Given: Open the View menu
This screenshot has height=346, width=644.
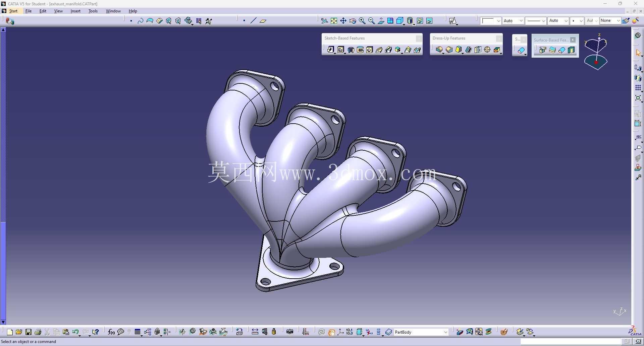Looking at the screenshot, I should (58, 11).
